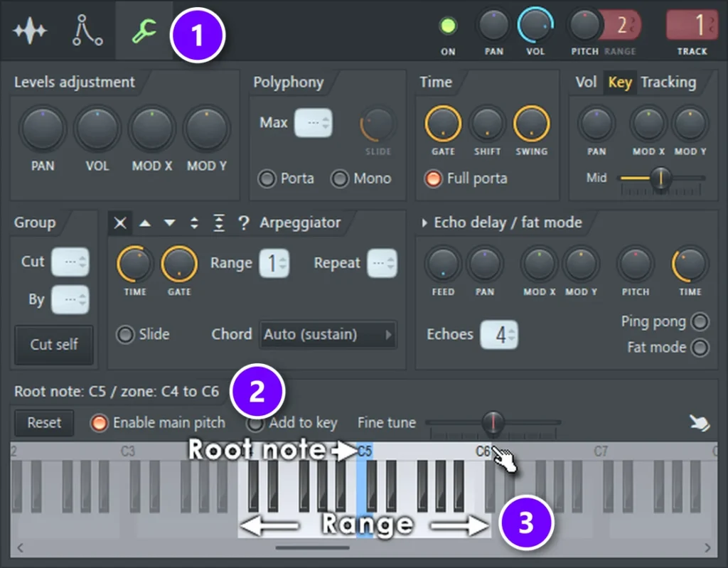Click the keyboard scroll left arrow

coord(21,548)
